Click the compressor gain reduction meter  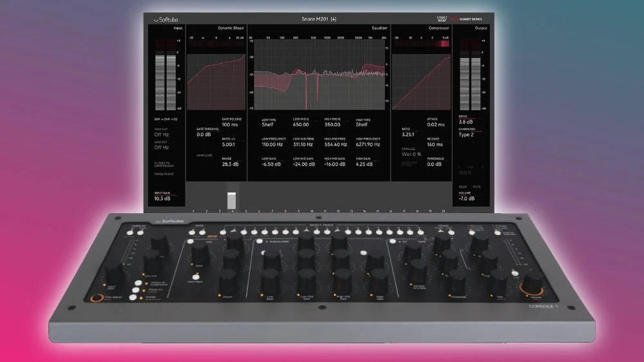tap(422, 44)
